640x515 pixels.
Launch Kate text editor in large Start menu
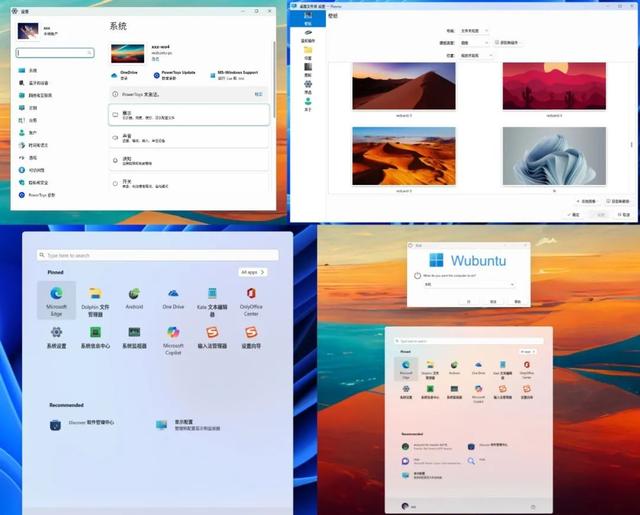(212, 301)
